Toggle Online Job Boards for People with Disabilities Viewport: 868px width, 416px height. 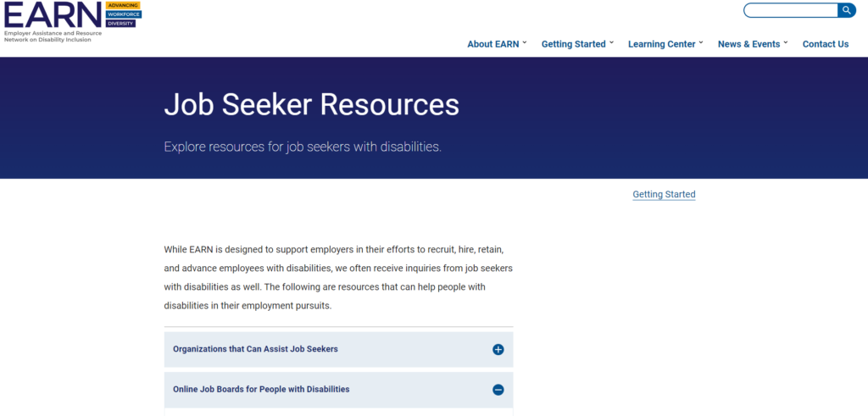tap(339, 390)
